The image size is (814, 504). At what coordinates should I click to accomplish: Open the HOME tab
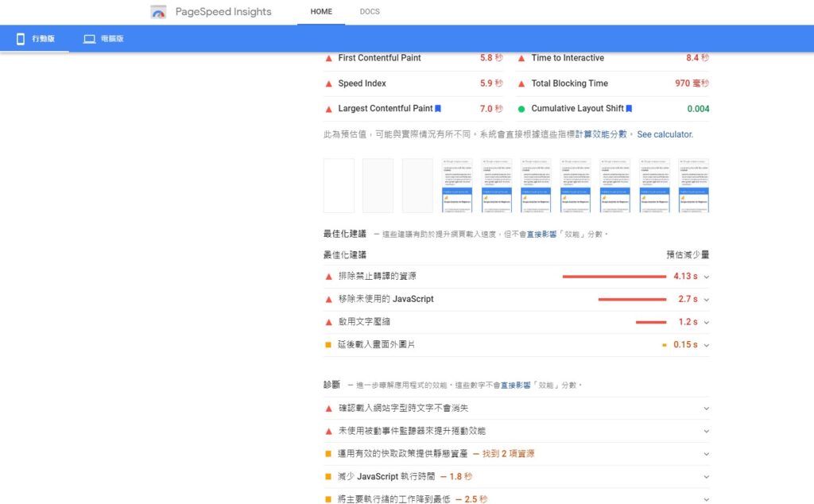pyautogui.click(x=321, y=12)
